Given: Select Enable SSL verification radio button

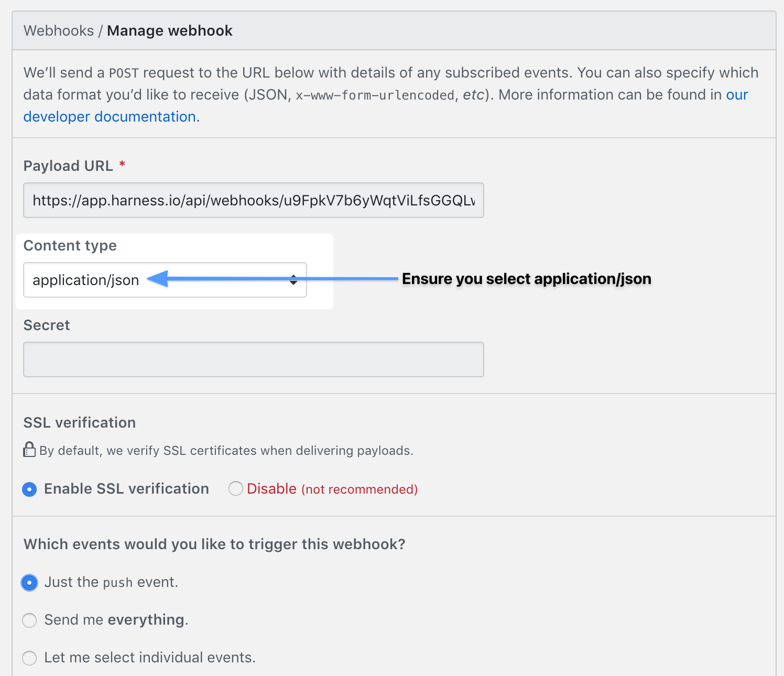Looking at the screenshot, I should point(29,489).
